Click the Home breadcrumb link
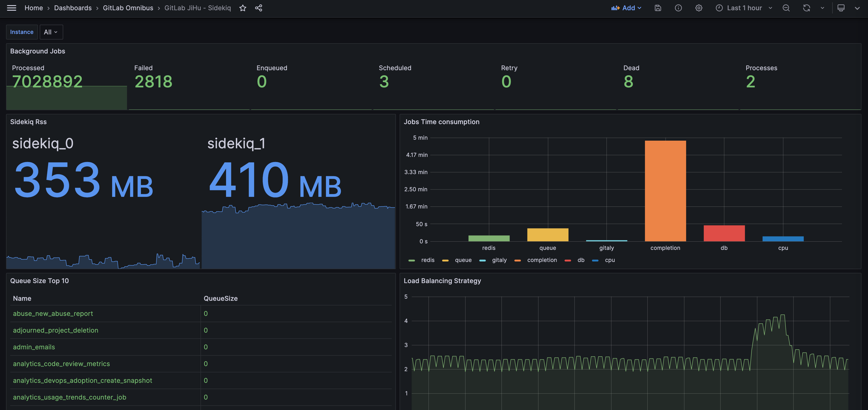This screenshot has width=868, height=410. pos(33,8)
